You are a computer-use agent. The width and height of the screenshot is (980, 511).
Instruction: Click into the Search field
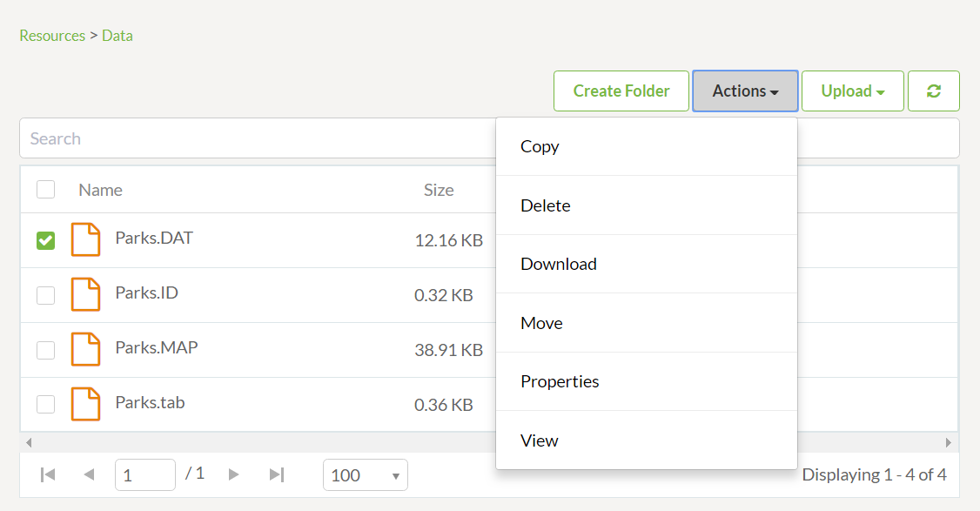click(x=258, y=138)
